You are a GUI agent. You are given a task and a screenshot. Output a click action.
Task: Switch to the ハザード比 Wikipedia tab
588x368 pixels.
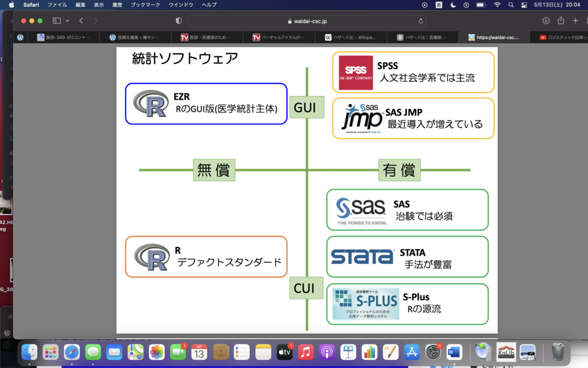351,37
